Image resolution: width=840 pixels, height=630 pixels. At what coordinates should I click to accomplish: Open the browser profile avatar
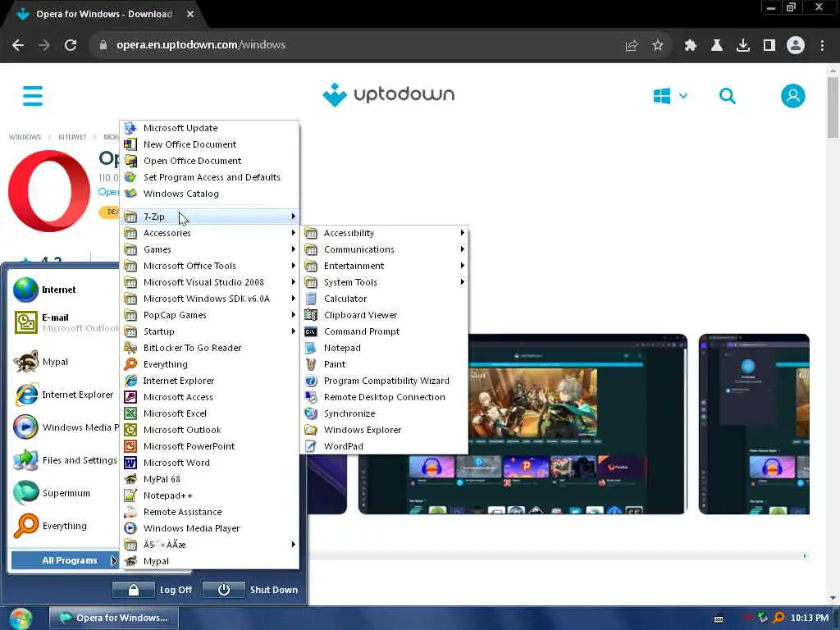click(796, 46)
